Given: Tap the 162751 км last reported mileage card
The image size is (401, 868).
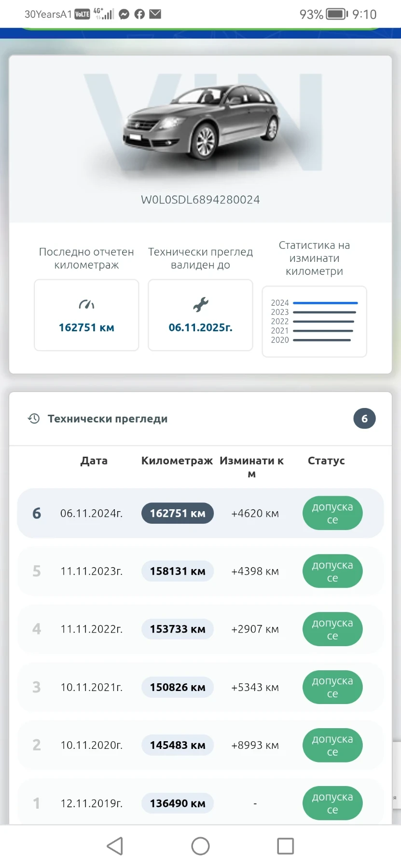Looking at the screenshot, I should pyautogui.click(x=86, y=315).
